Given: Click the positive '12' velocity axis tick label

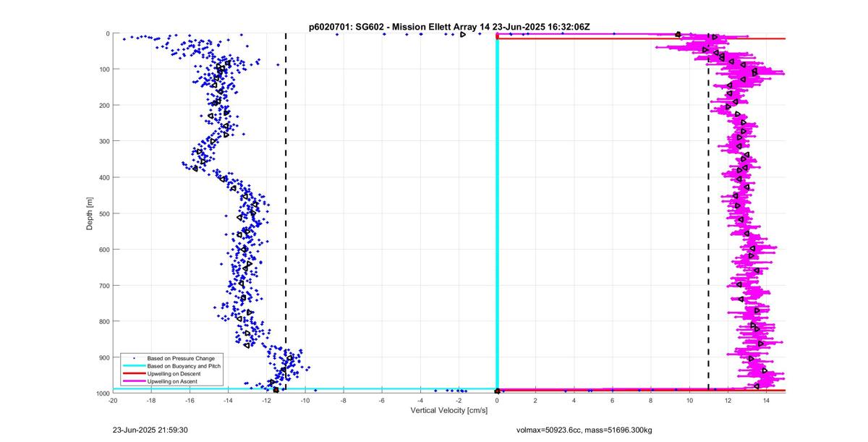Looking at the screenshot, I should pyautogui.click(x=728, y=400).
